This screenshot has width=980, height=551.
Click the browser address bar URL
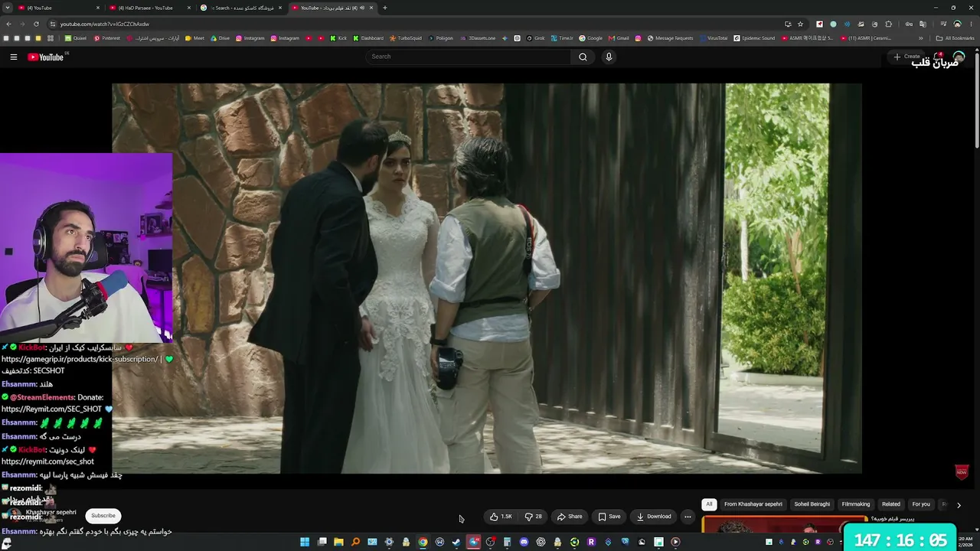[104, 24]
